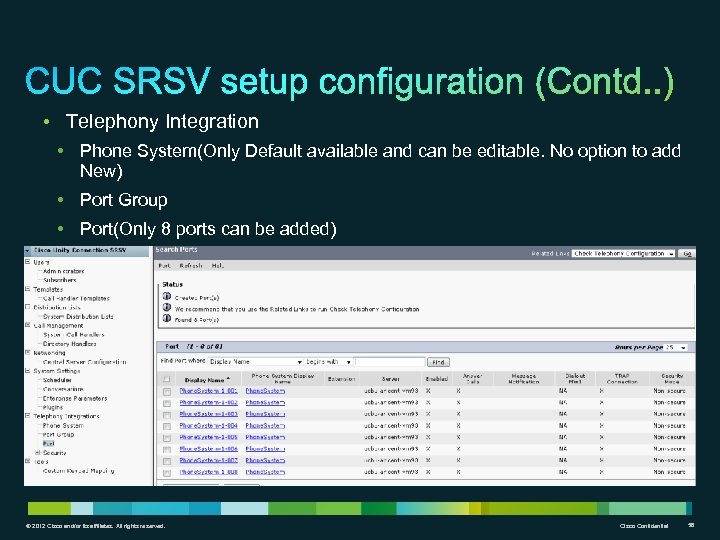Check the box for PhoneSystem-1-006
Image resolution: width=720 pixels, height=540 pixels.
pyautogui.click(x=167, y=450)
